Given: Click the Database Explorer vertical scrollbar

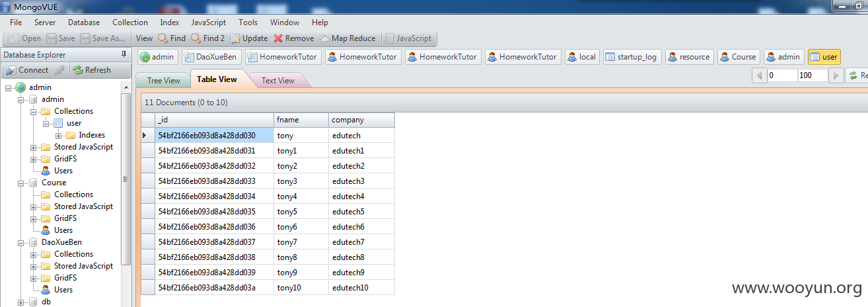Looking at the screenshot, I should (x=126, y=179).
